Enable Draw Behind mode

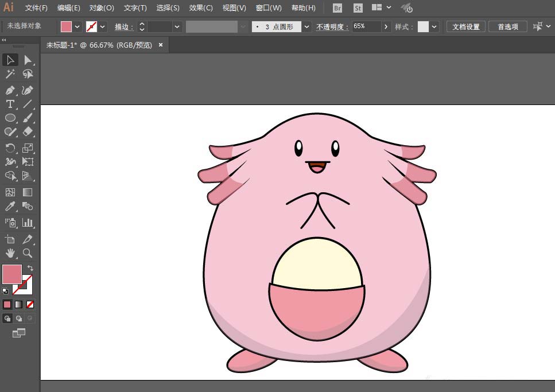click(19, 319)
